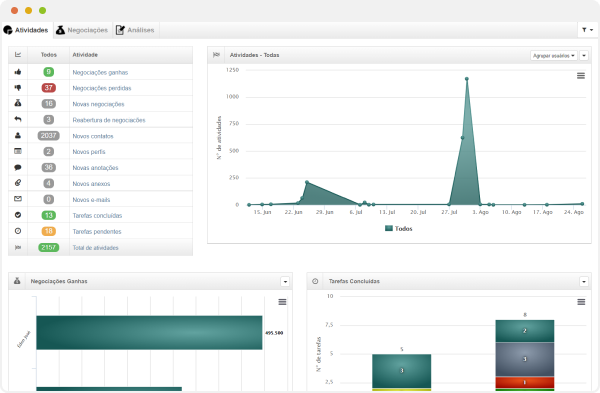
Task: Click thumbs-up icon for Negociações ganhas
Action: (x=18, y=72)
